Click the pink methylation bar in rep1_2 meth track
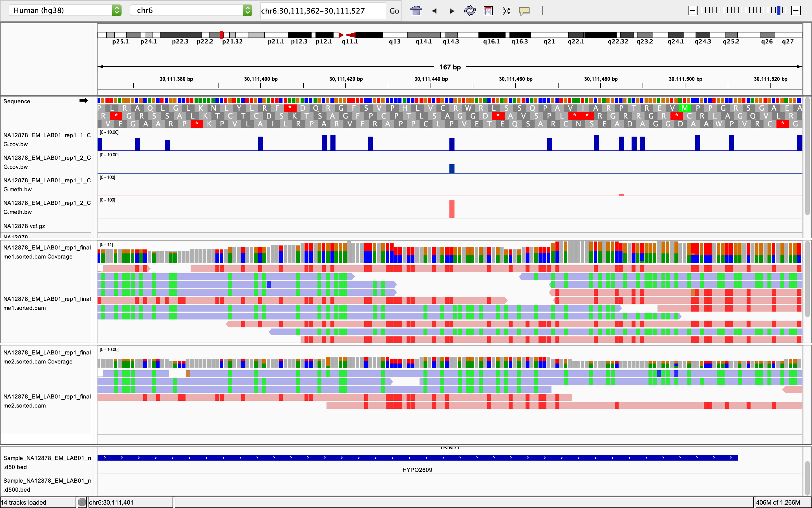The width and height of the screenshot is (812, 508). tap(452, 209)
